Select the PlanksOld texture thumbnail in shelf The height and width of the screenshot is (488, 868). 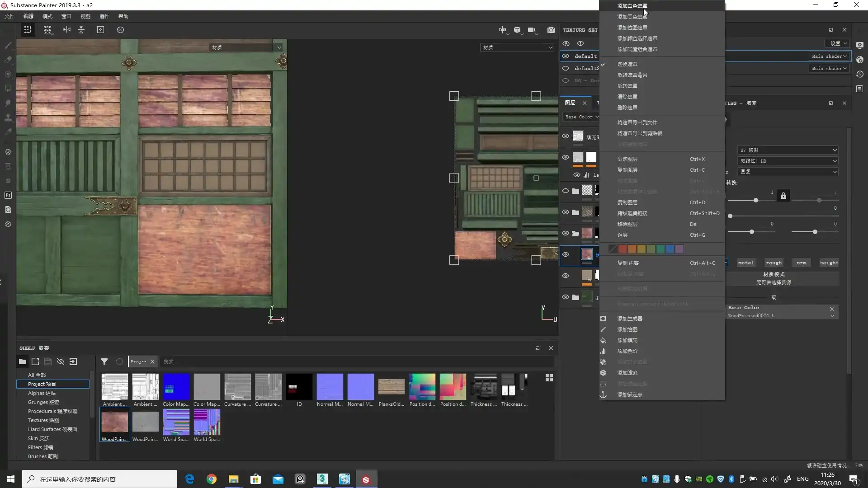(391, 387)
